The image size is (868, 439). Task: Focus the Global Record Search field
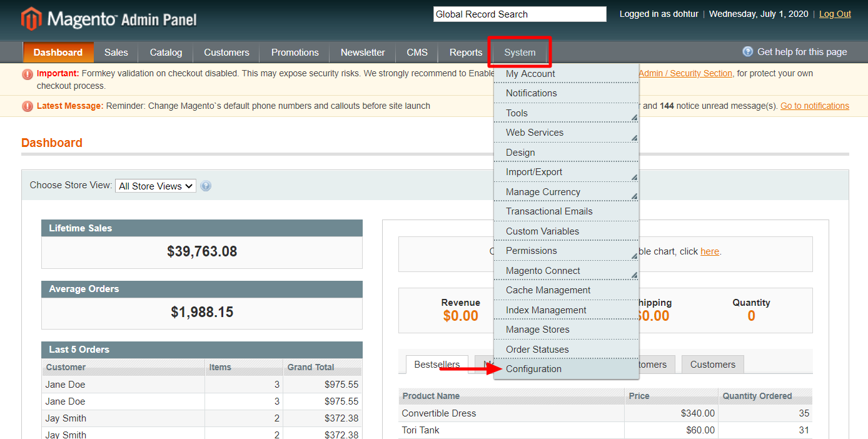pyautogui.click(x=520, y=14)
